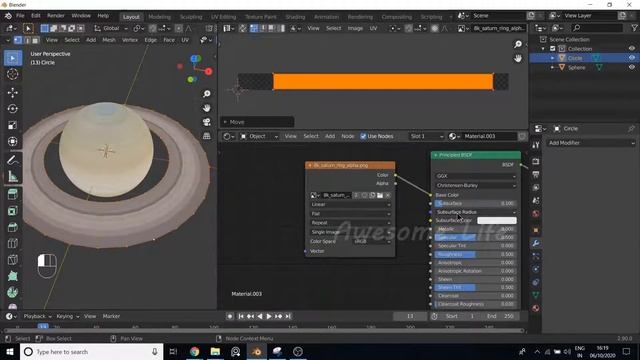Screen dimensions: 640x360
Task: Select the Extrude Region tool
Action: click(13, 194)
